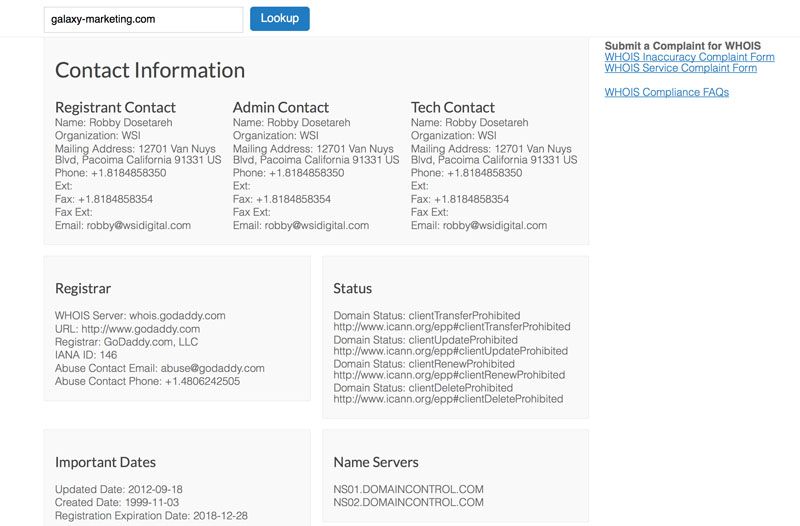Click the Tech Contact email robby@wsidigital.com

(494, 226)
